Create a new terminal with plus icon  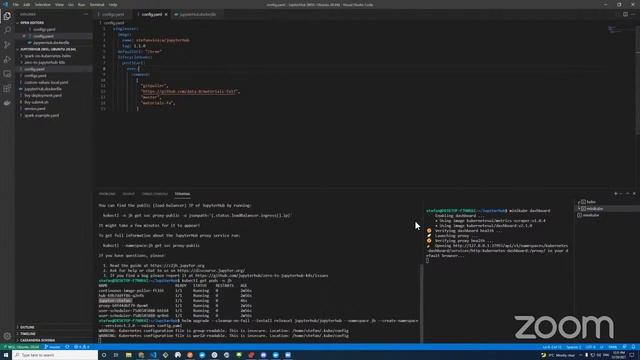click(616, 193)
